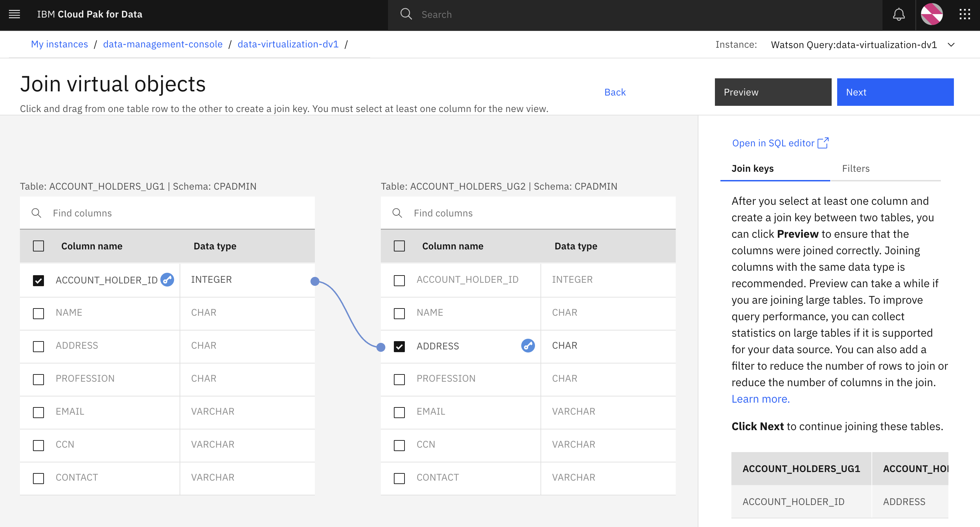Click the search magnifier in ACCOUNT_HOLDERS_UG2 column finder
This screenshot has width=980, height=527.
[x=397, y=213]
